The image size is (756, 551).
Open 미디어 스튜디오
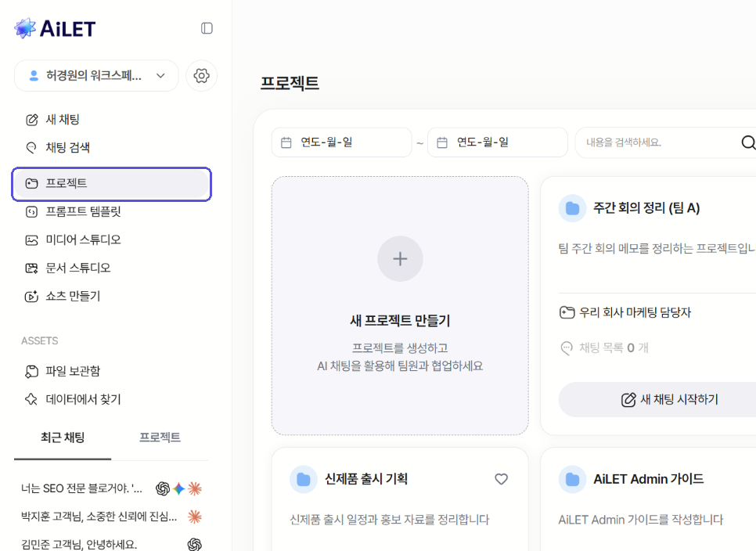[x=74, y=239]
